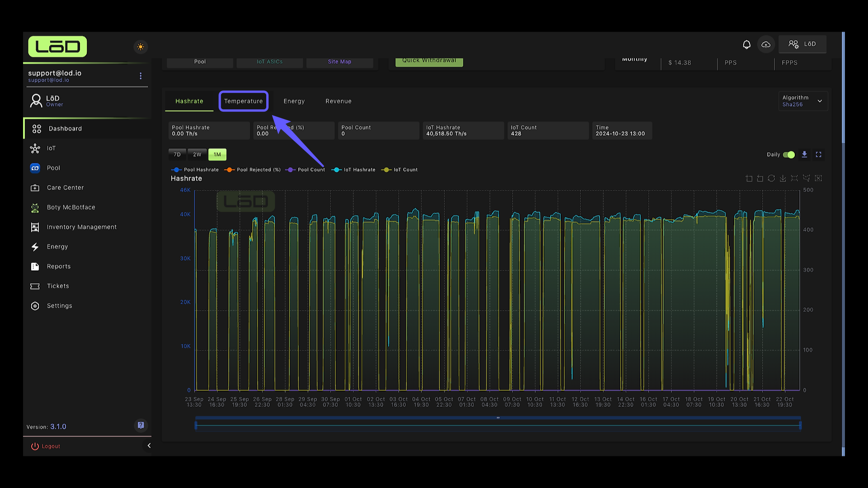
Task: Open Site Map link
Action: point(340,62)
